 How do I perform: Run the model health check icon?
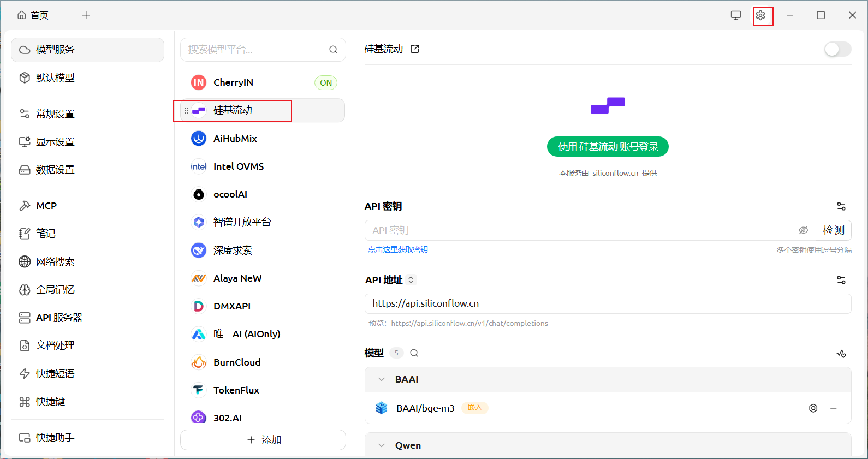click(x=841, y=354)
